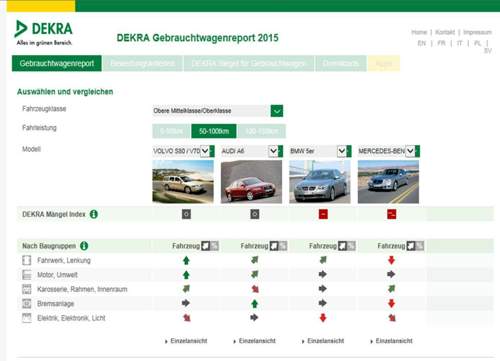Open the Downloads tab
This screenshot has width=500, height=361.
341,63
